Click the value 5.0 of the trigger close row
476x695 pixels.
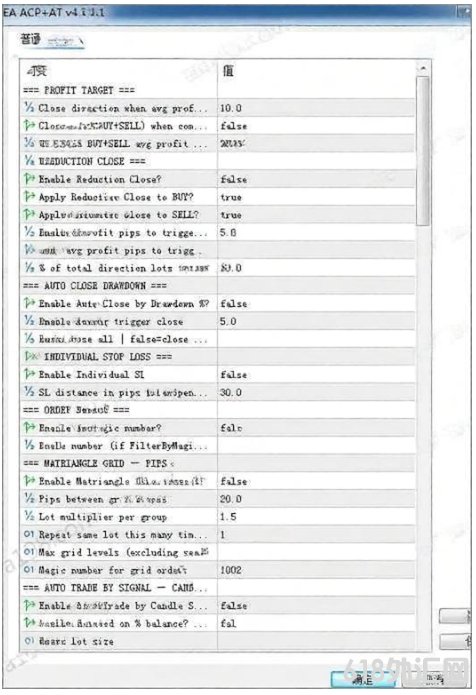click(228, 321)
